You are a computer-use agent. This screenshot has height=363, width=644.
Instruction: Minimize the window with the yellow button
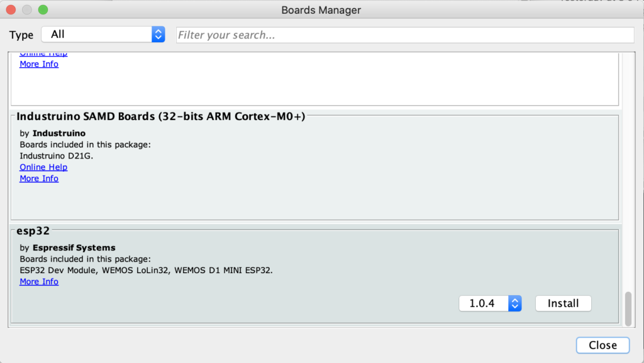(27, 10)
